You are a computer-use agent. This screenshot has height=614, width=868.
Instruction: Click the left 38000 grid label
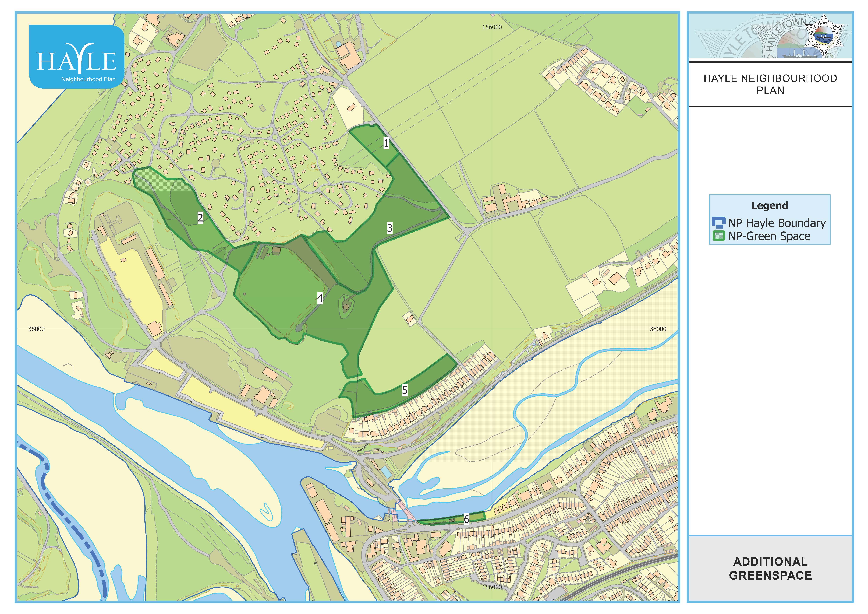tap(36, 329)
